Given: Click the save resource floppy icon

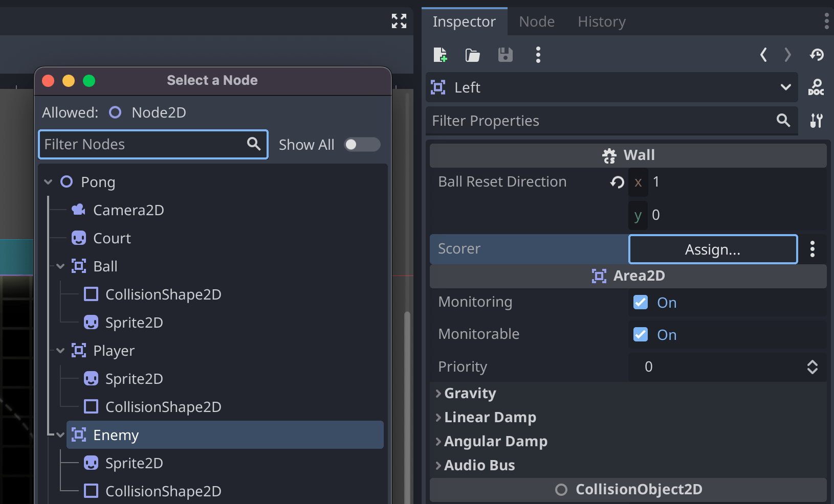Looking at the screenshot, I should tap(505, 55).
